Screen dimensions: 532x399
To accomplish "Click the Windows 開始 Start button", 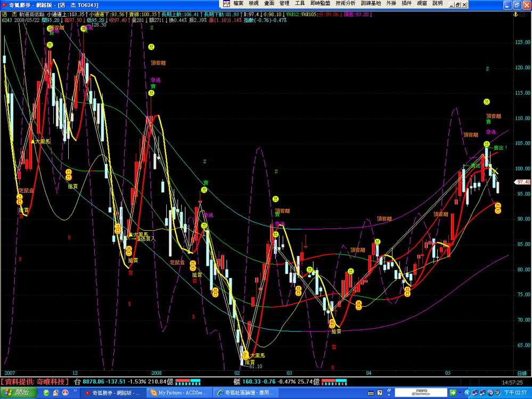I will point(18,393).
